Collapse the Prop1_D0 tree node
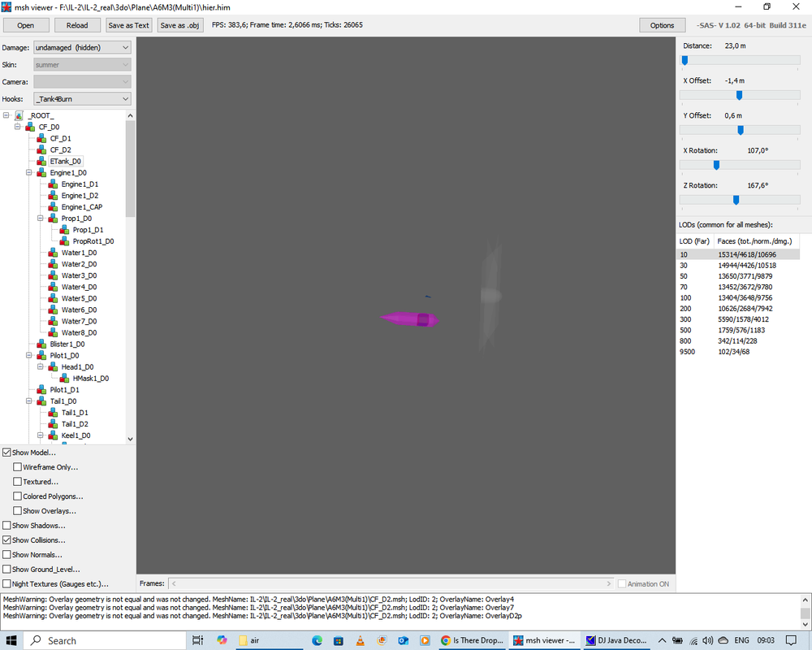Screen dimensions: 812x650 click(x=41, y=219)
